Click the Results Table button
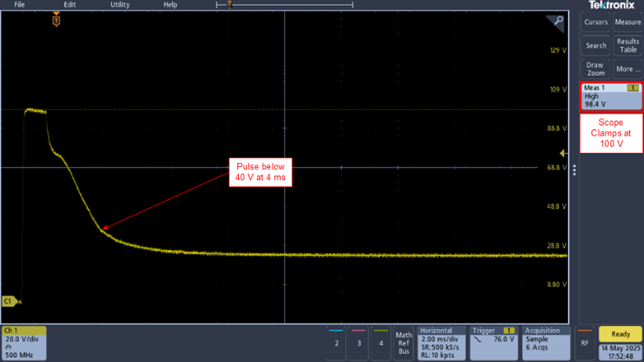Image resolution: width=644 pixels, height=362 pixels. click(628, 45)
